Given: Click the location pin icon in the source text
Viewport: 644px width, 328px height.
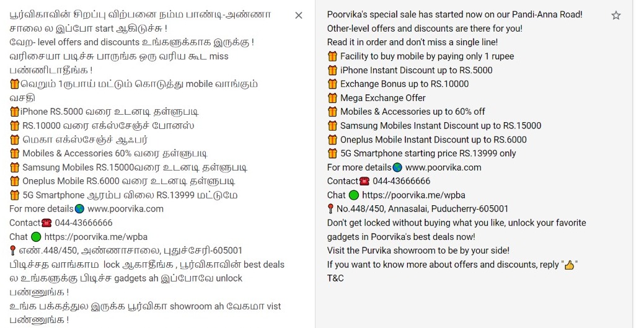Looking at the screenshot, I should click(12, 250).
